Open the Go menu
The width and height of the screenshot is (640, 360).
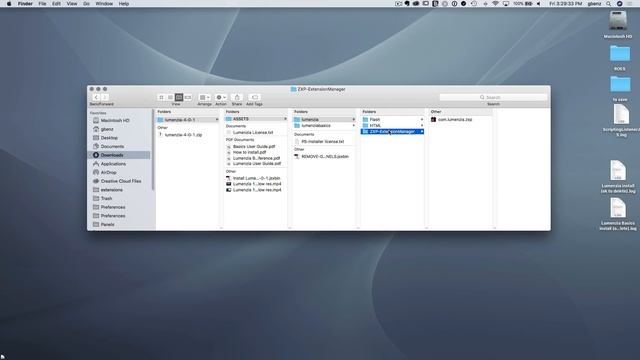86,4
